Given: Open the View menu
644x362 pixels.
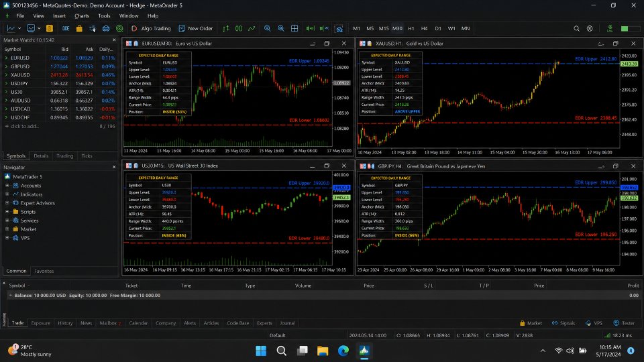Looking at the screenshot, I should [x=39, y=15].
